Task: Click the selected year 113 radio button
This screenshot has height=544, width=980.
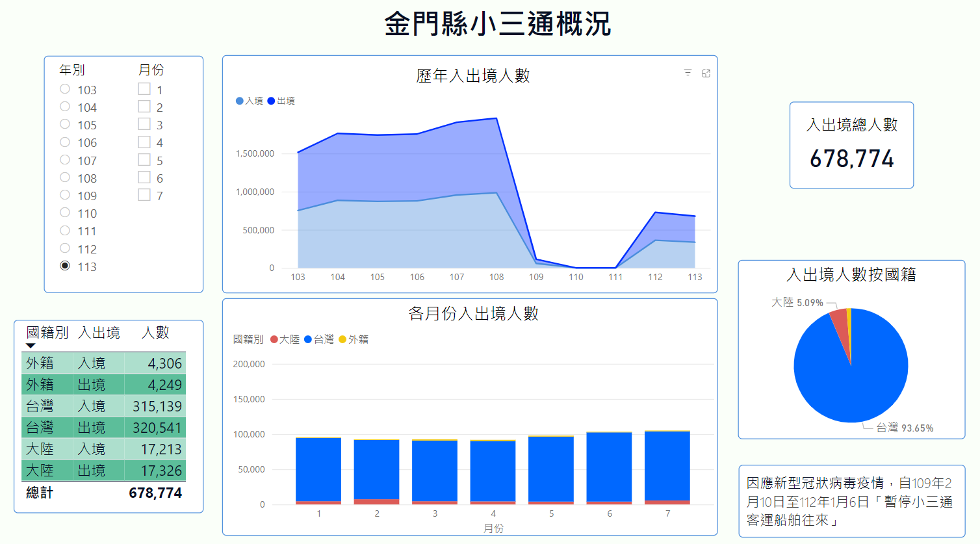Action: pos(65,266)
